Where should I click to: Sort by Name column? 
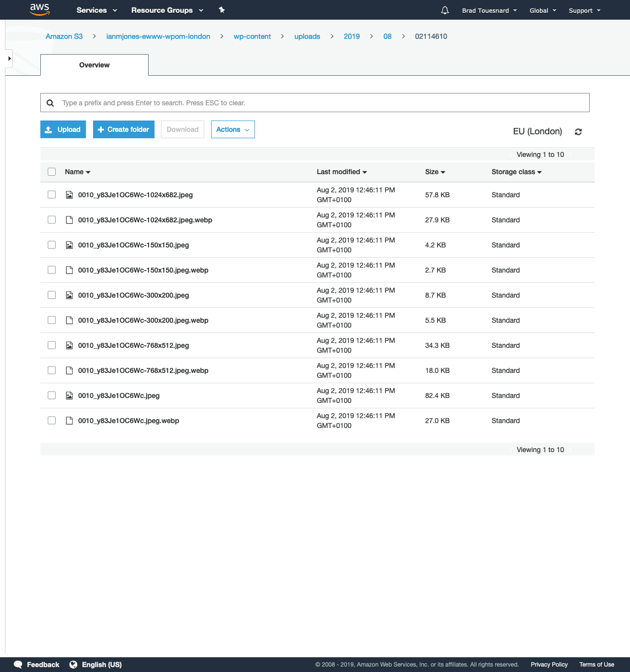click(78, 172)
